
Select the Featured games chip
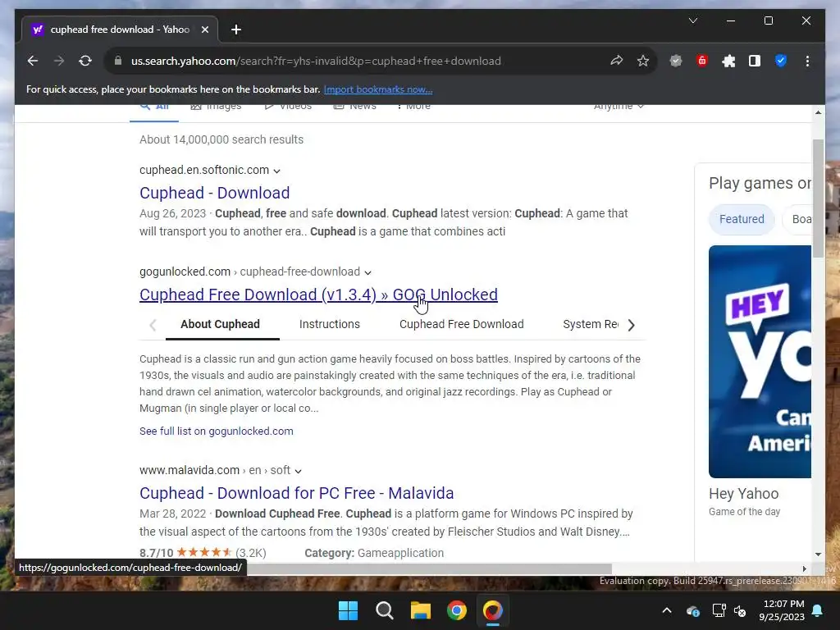[742, 219]
